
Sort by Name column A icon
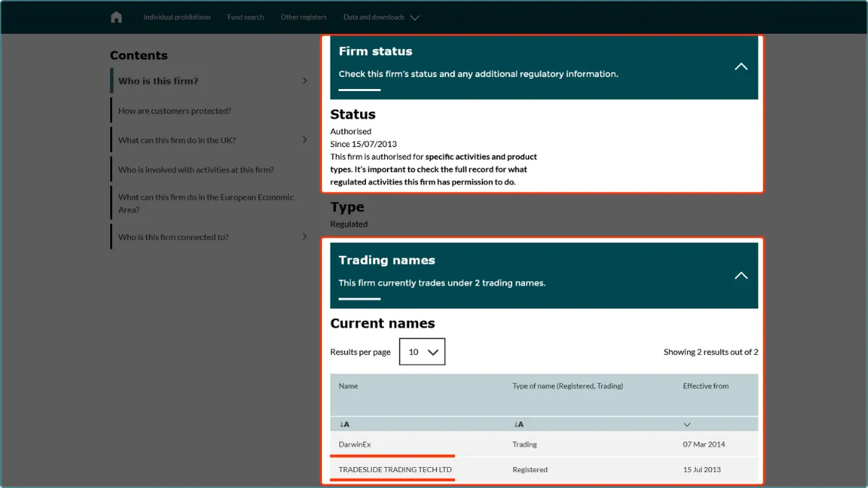344,424
